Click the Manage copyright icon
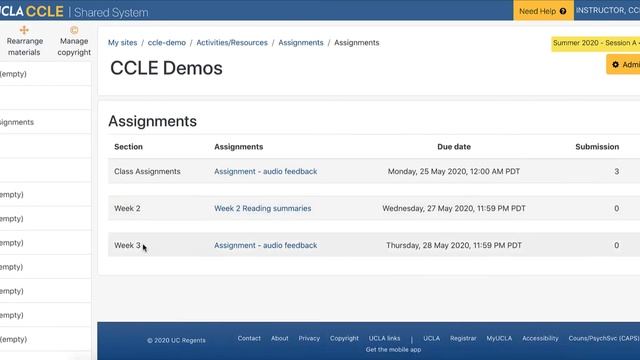The height and width of the screenshot is (360, 640). tap(74, 30)
